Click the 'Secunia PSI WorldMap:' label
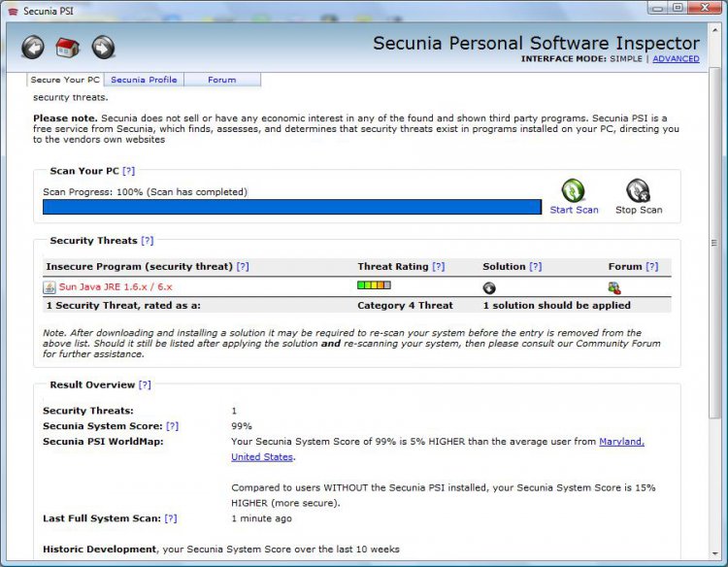 pos(103,442)
